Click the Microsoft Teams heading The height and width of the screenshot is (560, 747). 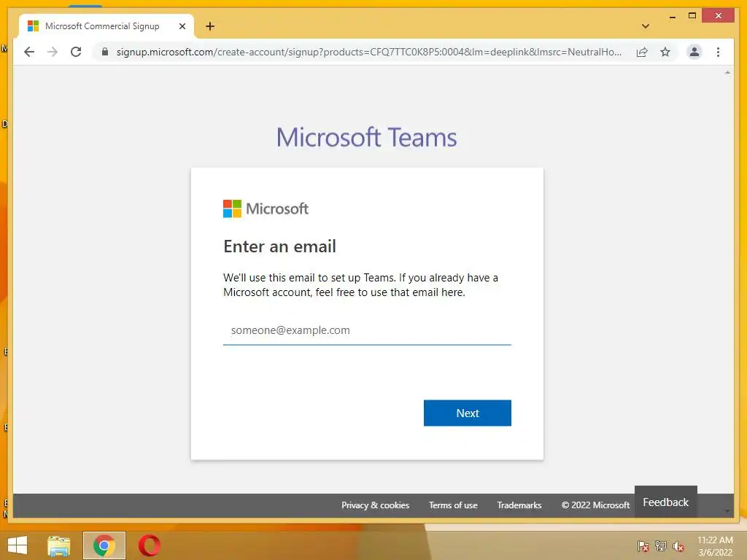tap(366, 138)
